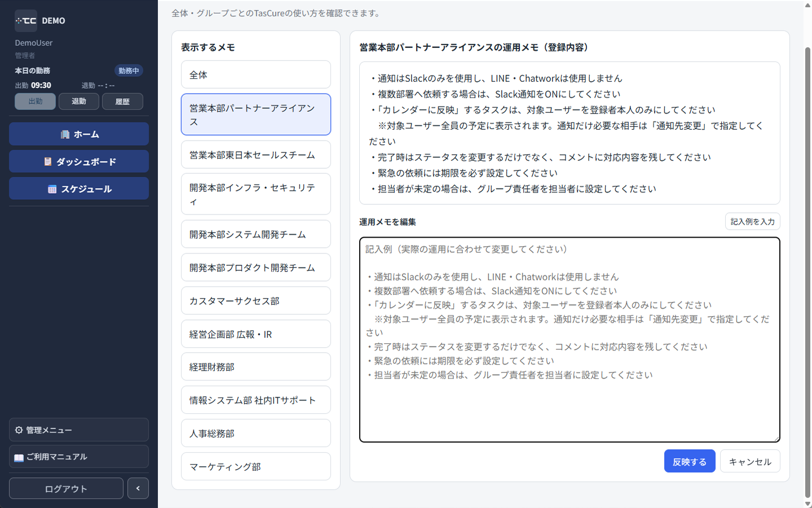Image resolution: width=812 pixels, height=508 pixels.
Task: Select the 開発本部インフラ・セキュリティ memo
Action: (256, 194)
